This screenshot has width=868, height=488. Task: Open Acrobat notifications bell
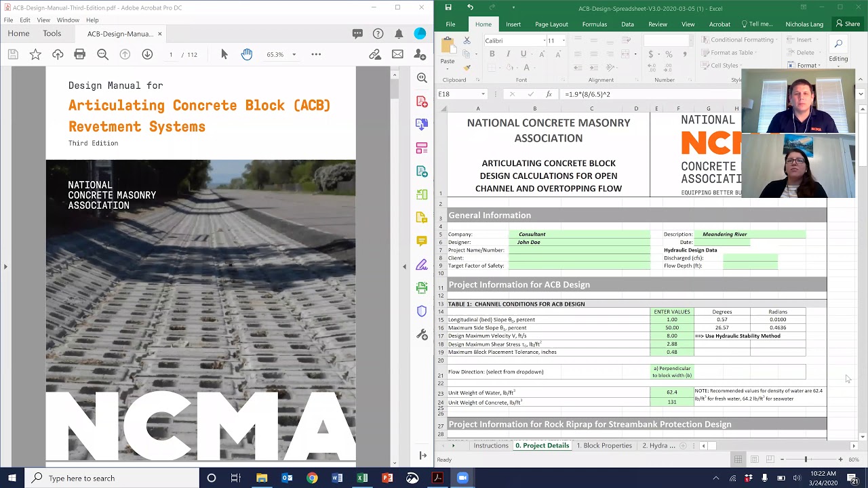pyautogui.click(x=399, y=34)
